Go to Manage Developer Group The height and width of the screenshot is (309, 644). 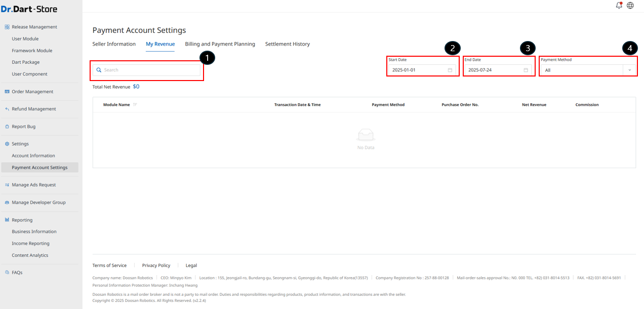[x=38, y=203]
